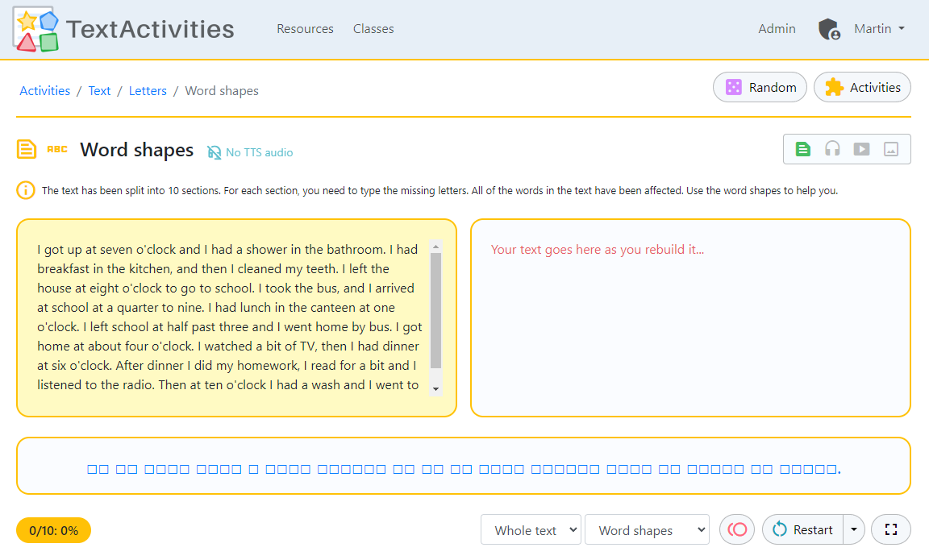Click the Restart button
The height and width of the screenshot is (560, 929).
(803, 529)
